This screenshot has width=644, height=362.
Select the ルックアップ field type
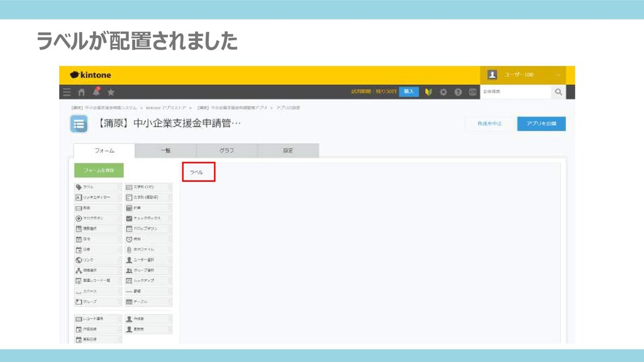coord(148,281)
